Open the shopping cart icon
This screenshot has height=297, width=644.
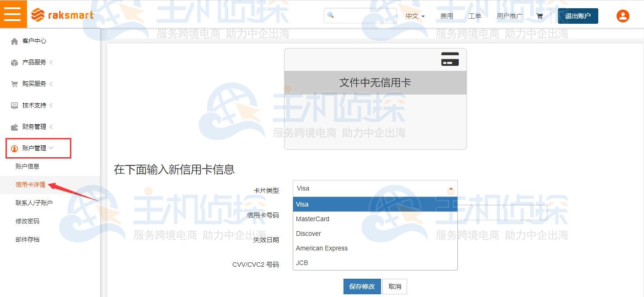coord(540,16)
